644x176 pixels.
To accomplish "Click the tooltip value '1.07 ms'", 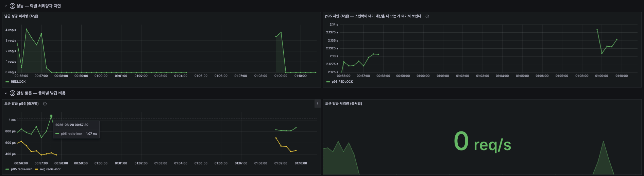I will [x=91, y=134].
